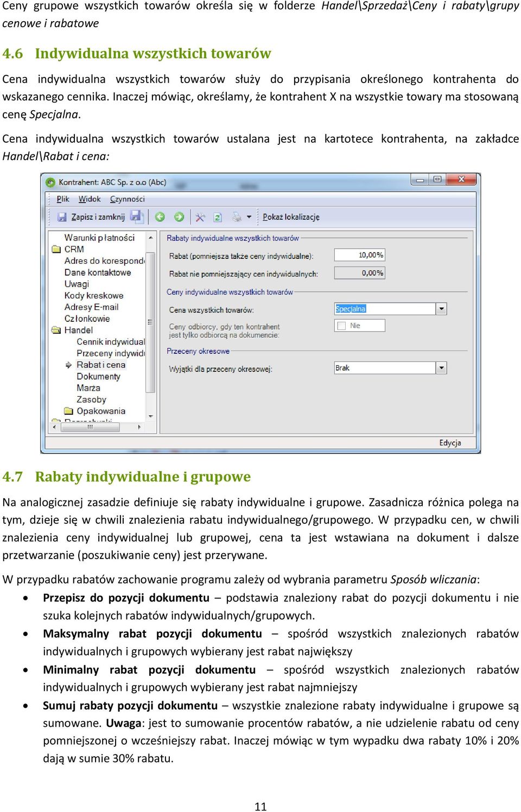Viewport: 521px width, 812px height.
Task: Click bold text Sumuj rabaty pozycji dokumentu
Action: coord(130,705)
